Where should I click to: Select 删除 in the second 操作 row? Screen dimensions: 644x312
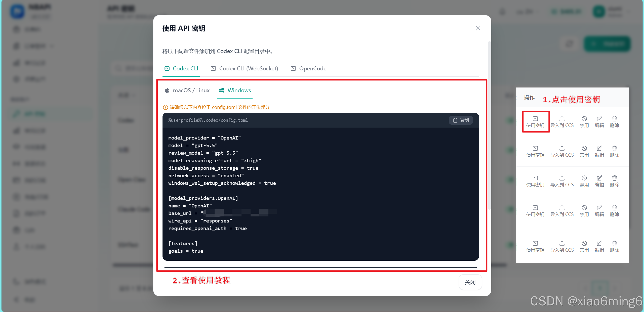[x=614, y=152]
